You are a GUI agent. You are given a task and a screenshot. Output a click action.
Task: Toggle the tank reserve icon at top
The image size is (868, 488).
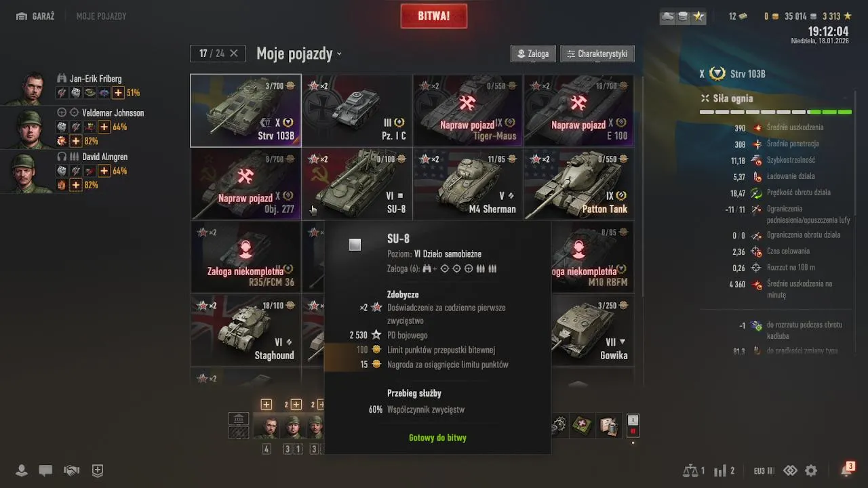click(668, 16)
